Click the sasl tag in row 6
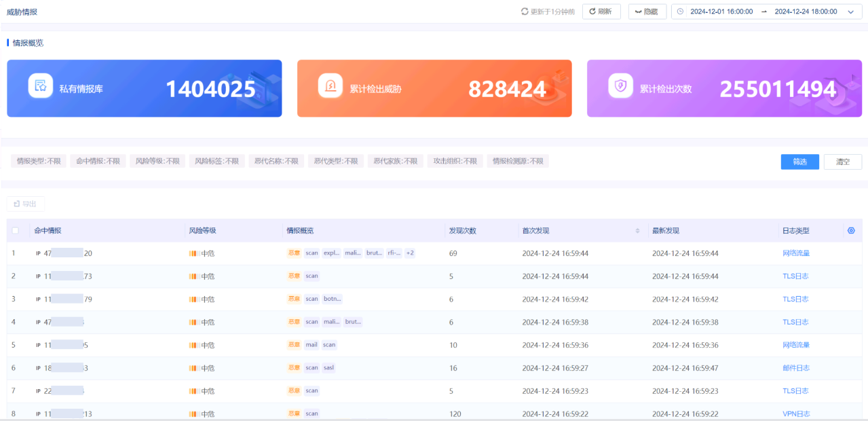Image resolution: width=868 pixels, height=421 pixels. click(x=329, y=368)
